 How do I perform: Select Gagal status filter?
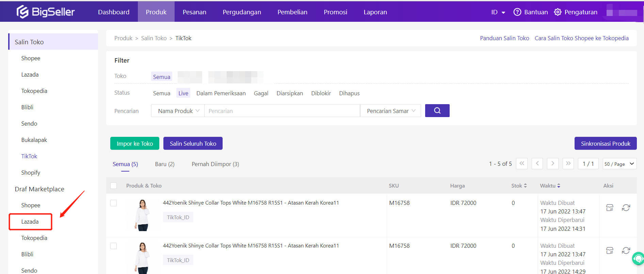click(261, 93)
